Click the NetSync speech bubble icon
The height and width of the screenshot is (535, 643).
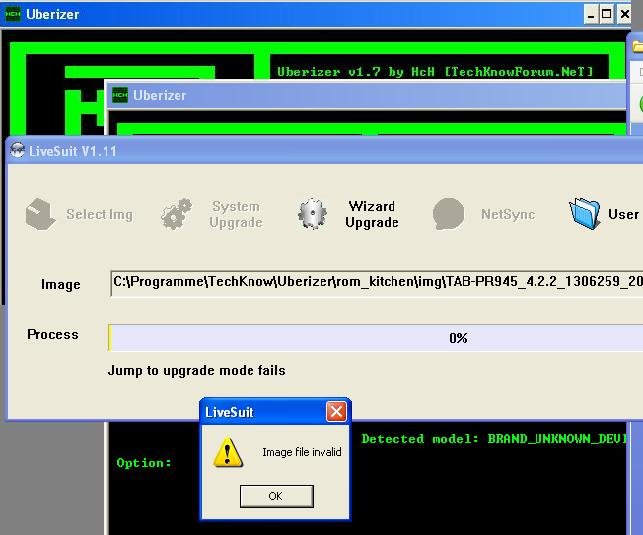pyautogui.click(x=449, y=214)
